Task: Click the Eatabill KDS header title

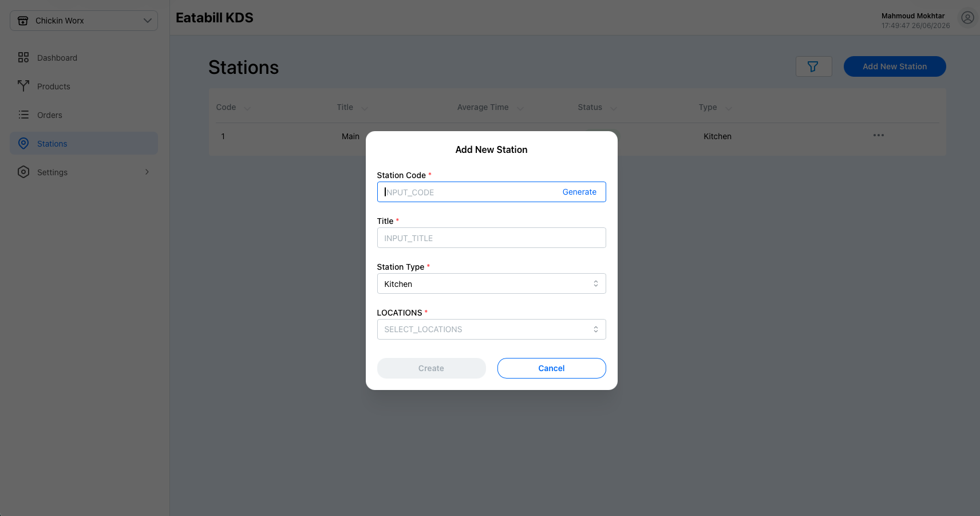Action: pos(215,18)
